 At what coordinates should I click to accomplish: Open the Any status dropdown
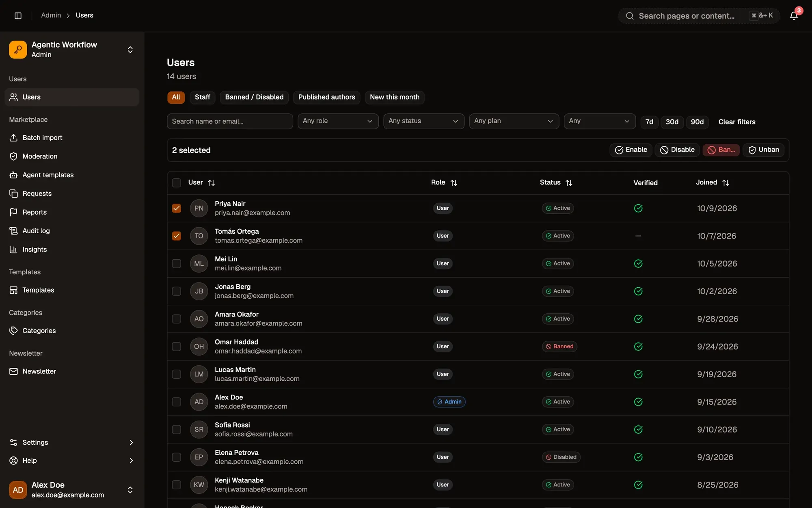pos(423,121)
